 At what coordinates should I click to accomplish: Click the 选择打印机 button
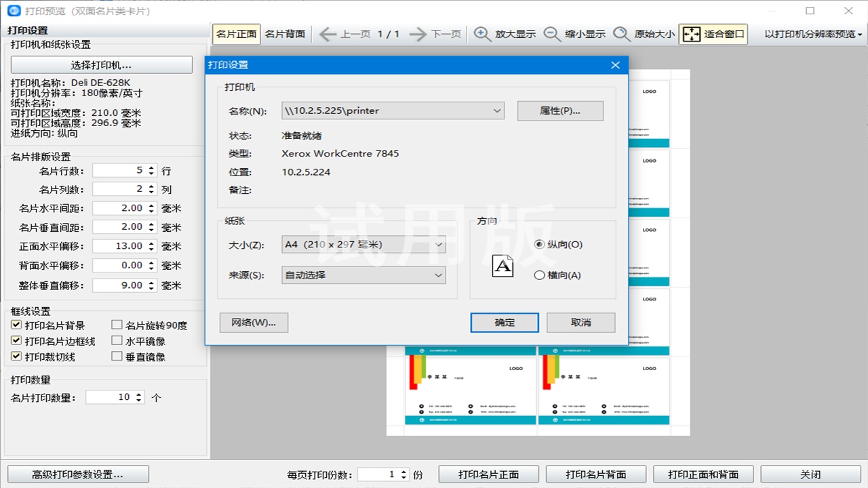click(x=100, y=64)
